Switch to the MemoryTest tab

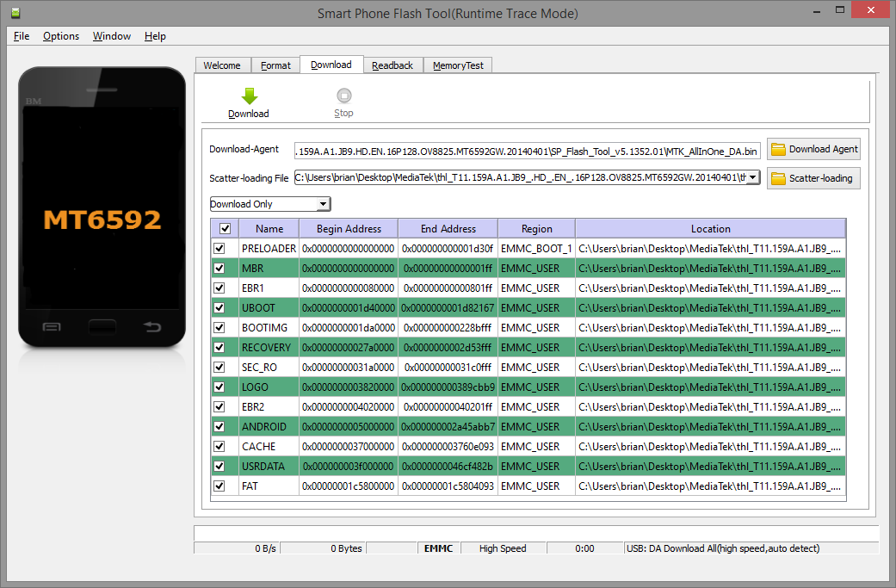(457, 65)
